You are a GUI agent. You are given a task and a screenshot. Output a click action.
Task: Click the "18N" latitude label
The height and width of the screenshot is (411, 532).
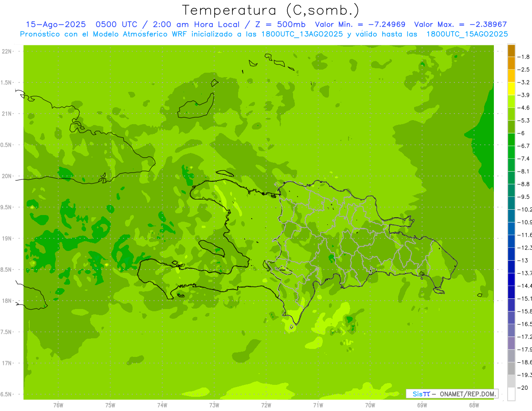[x=8, y=301]
